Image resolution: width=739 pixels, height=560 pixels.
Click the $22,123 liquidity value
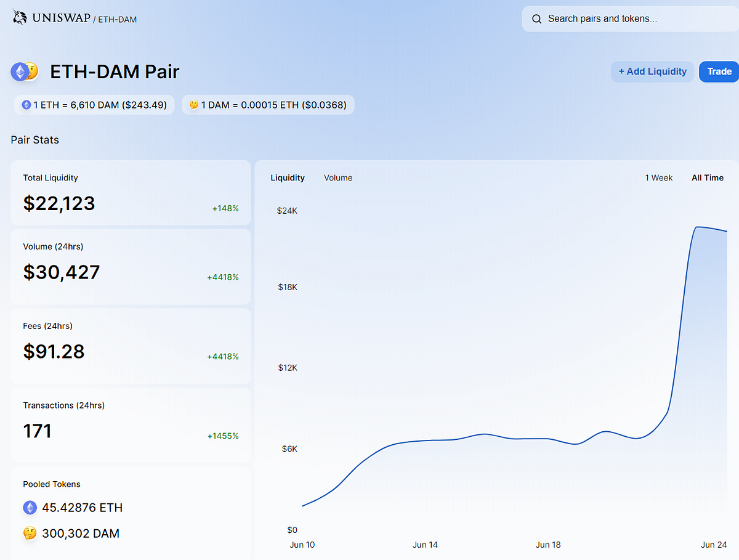tap(59, 203)
